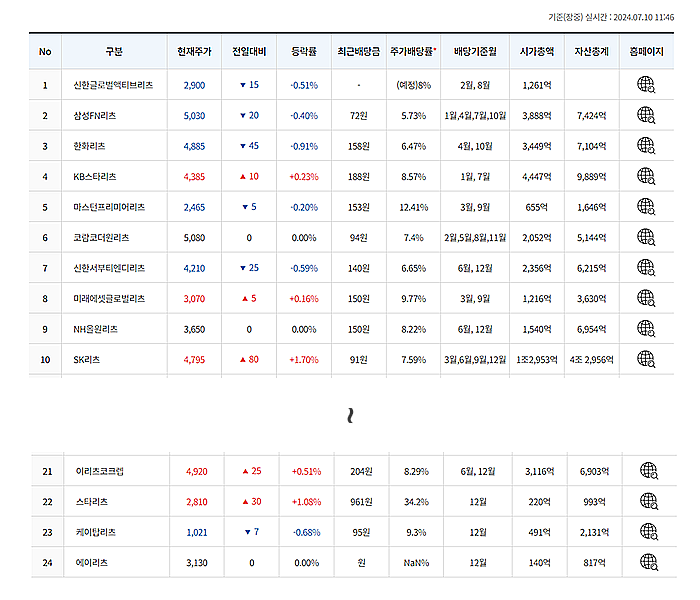
Task: Click the No column header
Action: tap(45, 52)
